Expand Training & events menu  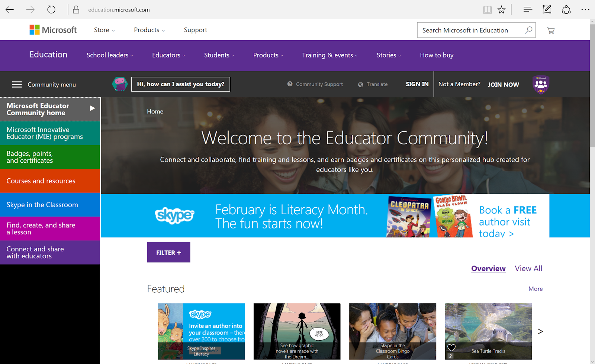(330, 55)
